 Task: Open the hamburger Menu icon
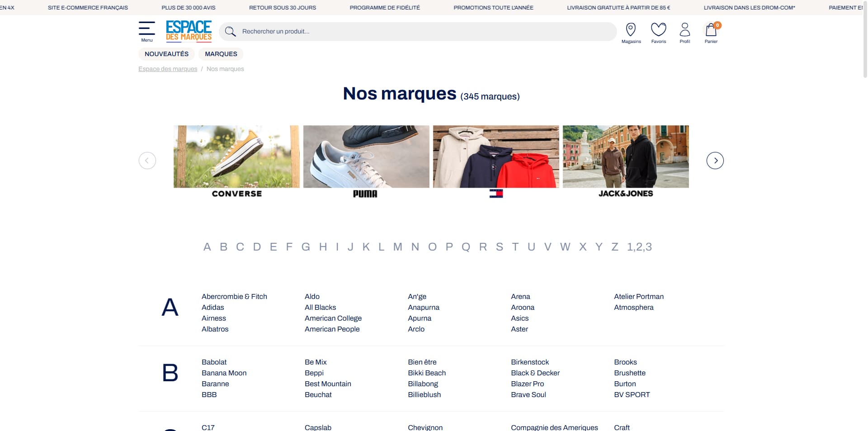click(x=147, y=31)
